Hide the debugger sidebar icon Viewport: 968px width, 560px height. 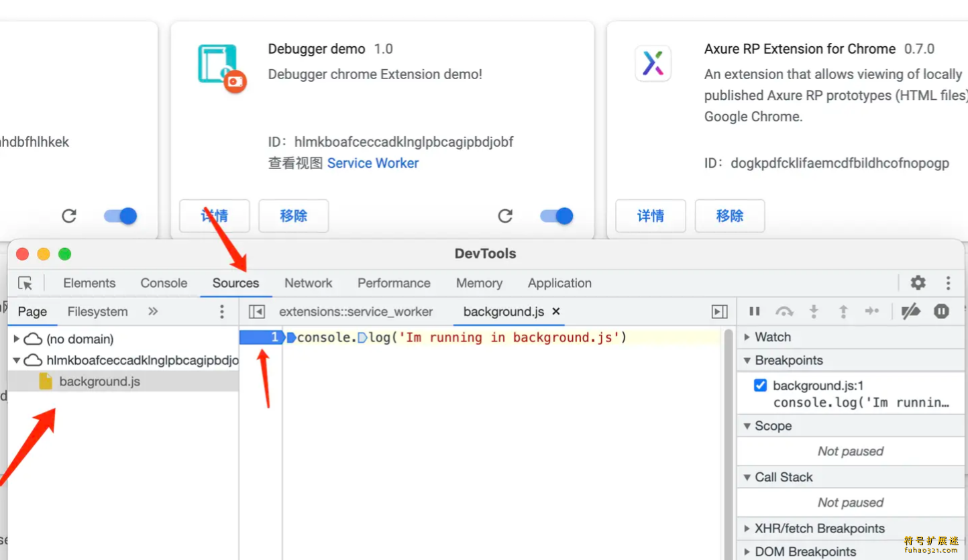click(719, 312)
